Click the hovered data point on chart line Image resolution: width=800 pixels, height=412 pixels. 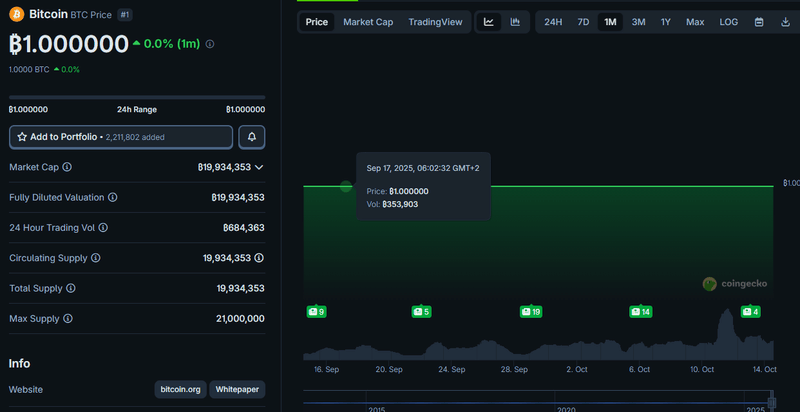pos(346,186)
